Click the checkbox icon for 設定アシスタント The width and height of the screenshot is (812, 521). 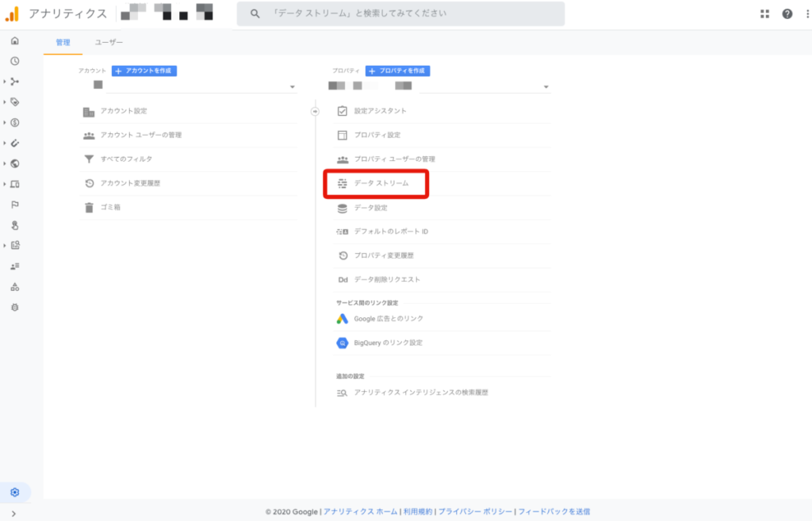click(x=343, y=111)
